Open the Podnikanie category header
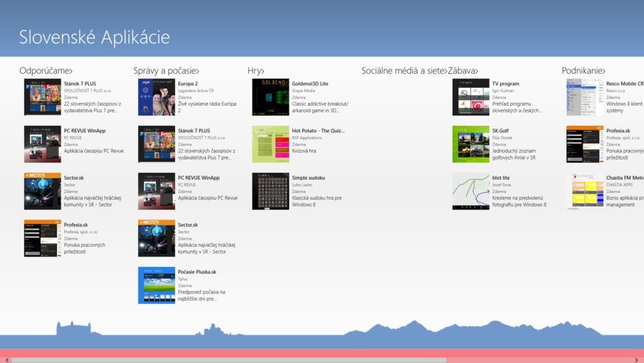Viewport: 644px width, 363px height. pyautogui.click(x=583, y=71)
